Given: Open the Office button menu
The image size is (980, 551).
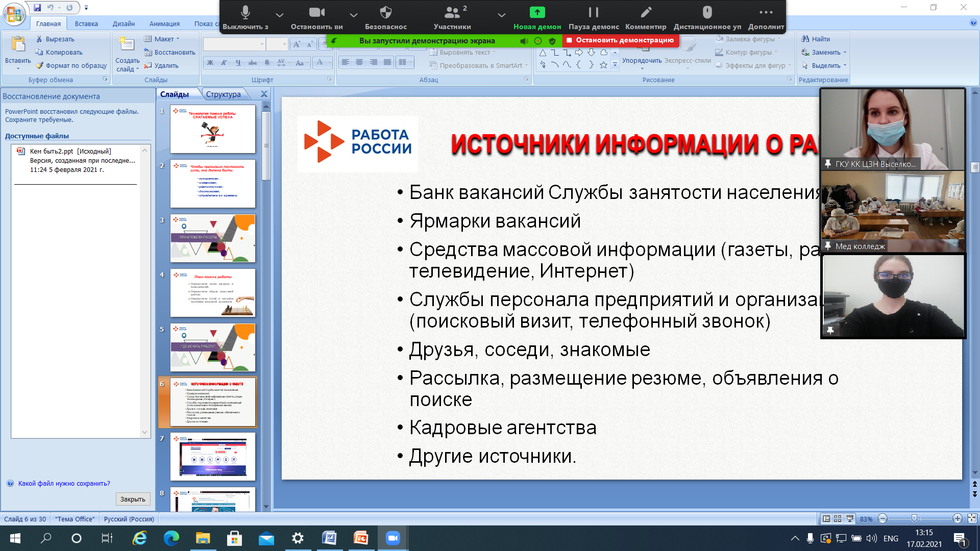Looking at the screenshot, I should click(x=14, y=14).
